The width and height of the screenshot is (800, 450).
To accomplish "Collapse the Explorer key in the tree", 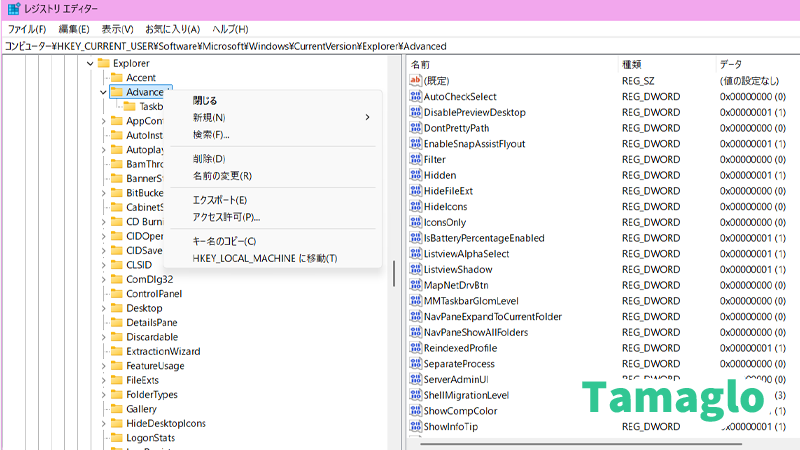I will click(90, 63).
